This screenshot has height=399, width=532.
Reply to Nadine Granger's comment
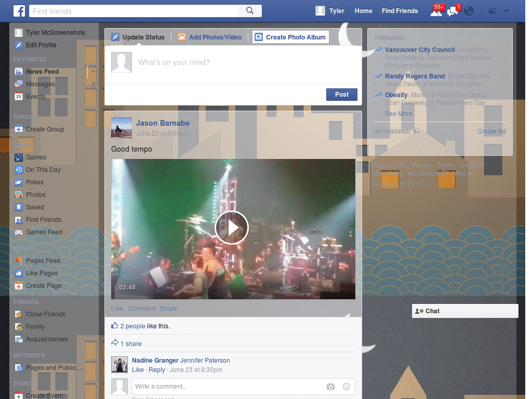pos(157,370)
